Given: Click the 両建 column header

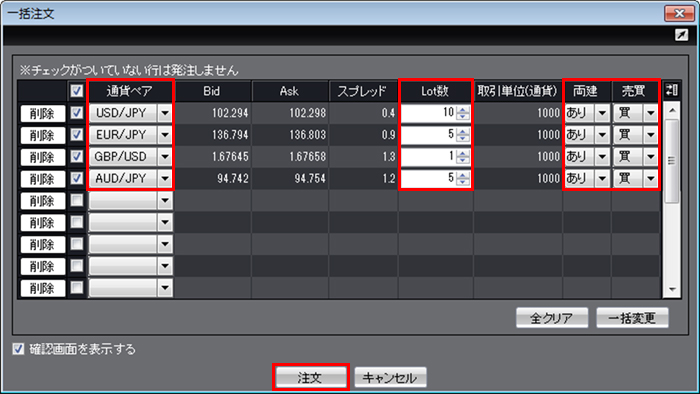Looking at the screenshot, I should point(586,91).
